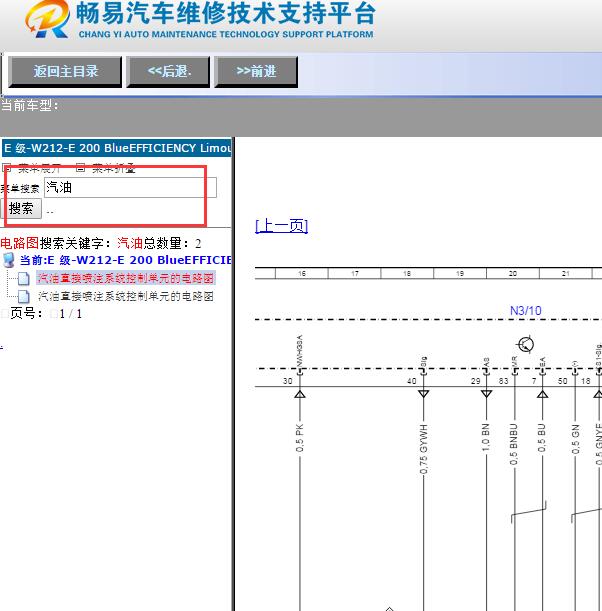
Task: Click the 当前车型 current model label
Action: coord(30,105)
